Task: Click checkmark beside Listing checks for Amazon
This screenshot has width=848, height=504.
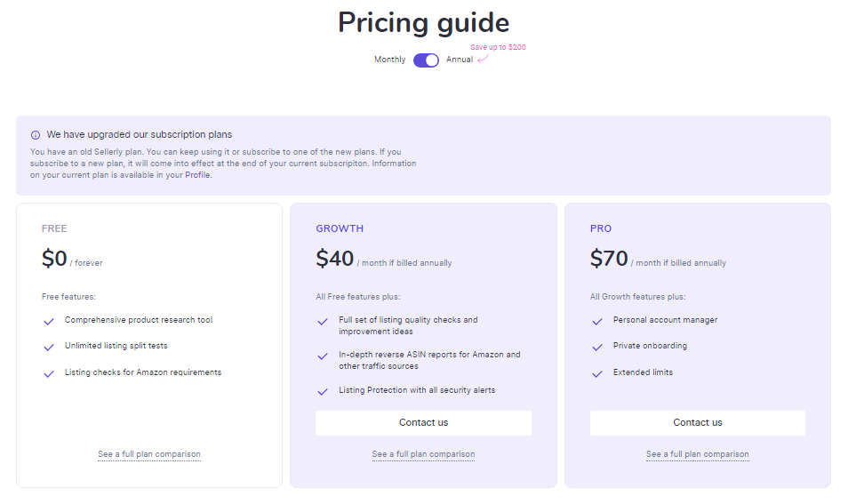Action: point(49,374)
